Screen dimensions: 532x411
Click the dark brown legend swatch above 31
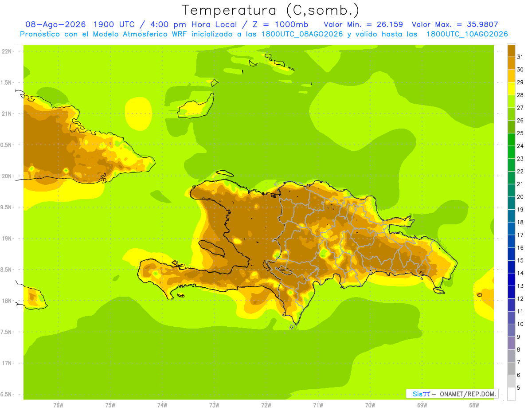511,51
